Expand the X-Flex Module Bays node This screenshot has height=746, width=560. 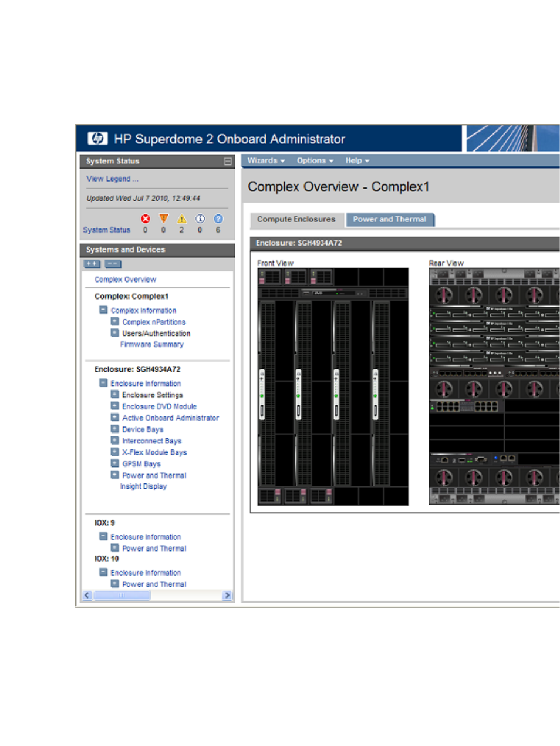pos(115,452)
